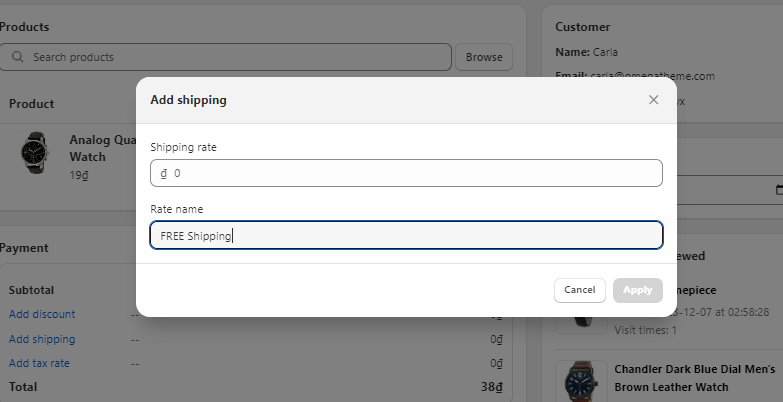Apply the shipping rate

click(637, 290)
